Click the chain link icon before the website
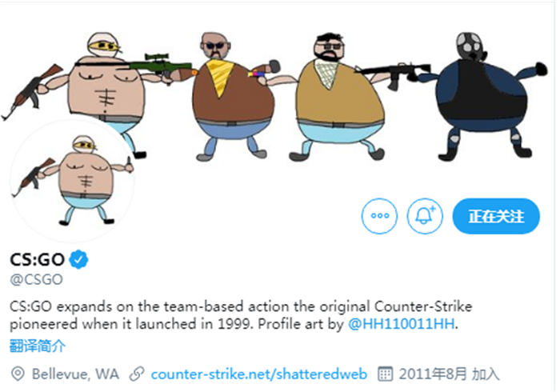560x392 pixels. pyautogui.click(x=137, y=374)
